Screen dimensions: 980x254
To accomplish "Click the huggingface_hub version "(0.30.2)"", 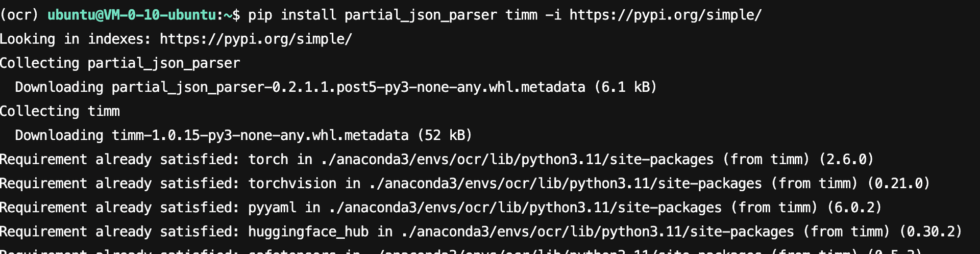I will (930, 232).
